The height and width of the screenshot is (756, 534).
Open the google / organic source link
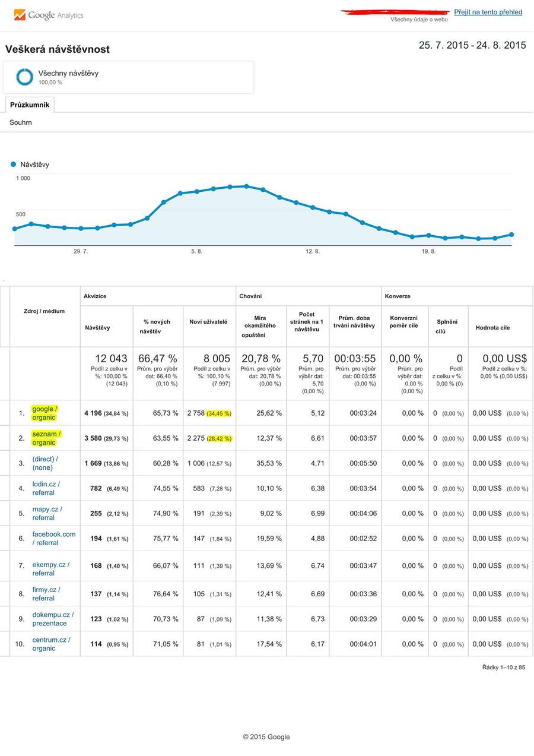tap(44, 413)
